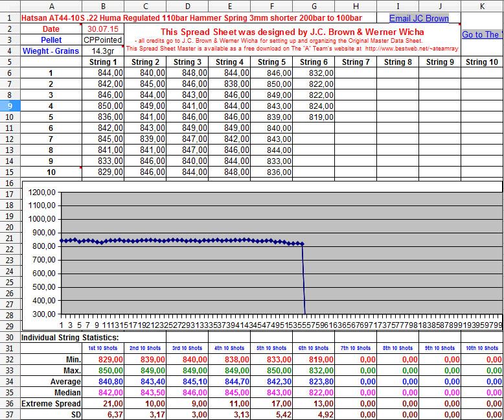Select String 1 shot 10 value 829,00
This screenshot has width=504, height=420.
(x=103, y=172)
